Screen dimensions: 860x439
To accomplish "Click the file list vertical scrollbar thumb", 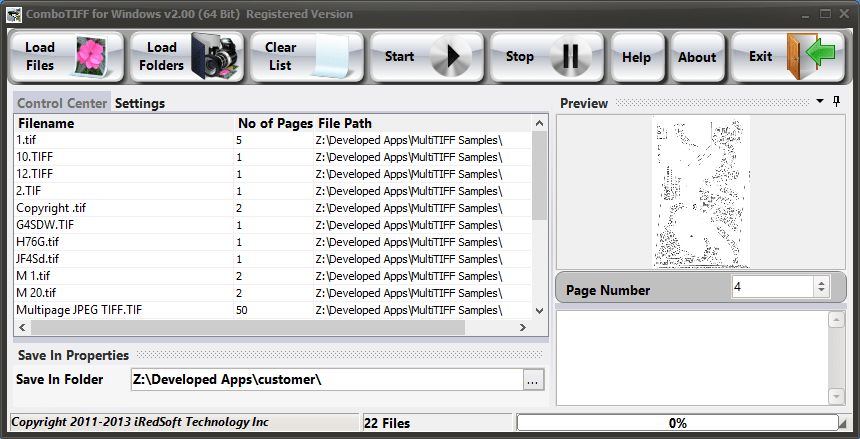I will coord(539,176).
